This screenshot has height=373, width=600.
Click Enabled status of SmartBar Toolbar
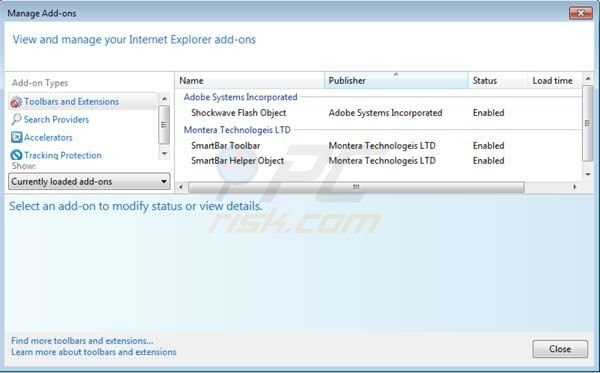pyautogui.click(x=488, y=146)
